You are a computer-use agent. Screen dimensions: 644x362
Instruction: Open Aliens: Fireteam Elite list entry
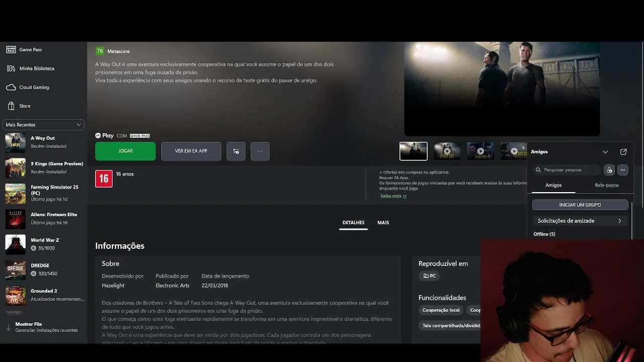tap(43, 219)
